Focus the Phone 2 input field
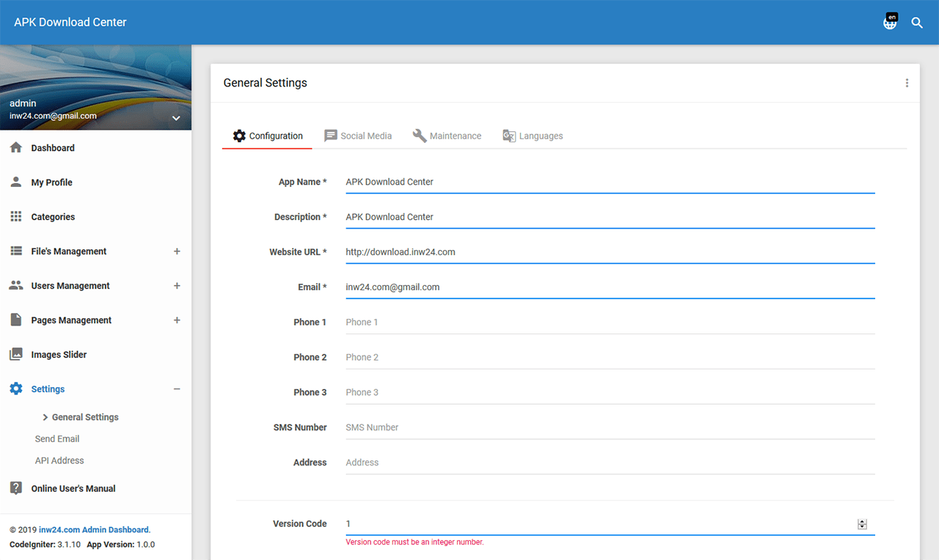The width and height of the screenshot is (939, 560). coord(610,358)
